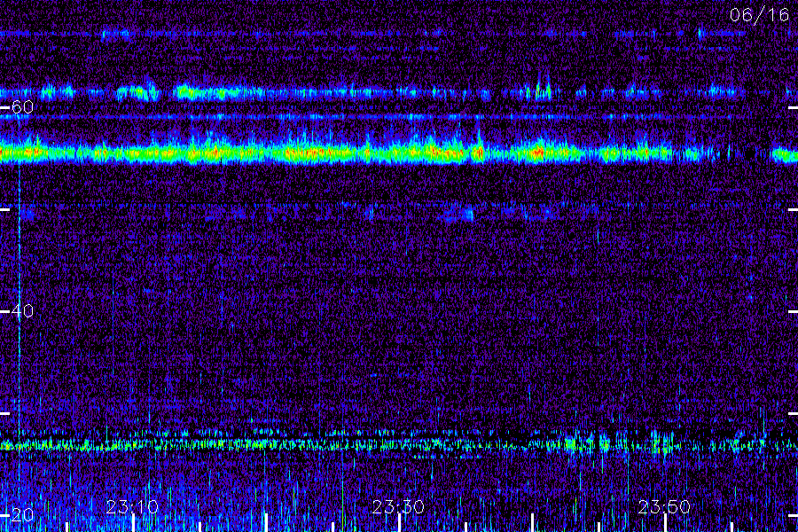Click the 20 frequency axis label
This screenshot has height=532, width=798.
pyautogui.click(x=22, y=515)
